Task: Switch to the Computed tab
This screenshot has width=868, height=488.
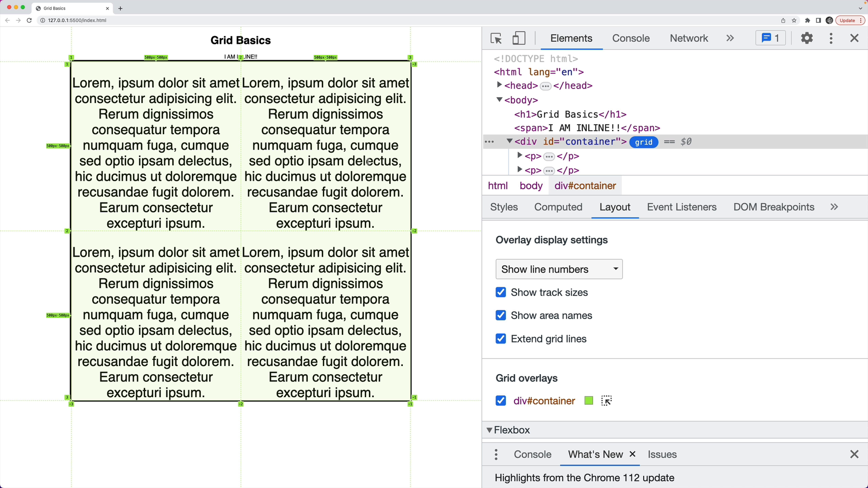Action: (558, 207)
